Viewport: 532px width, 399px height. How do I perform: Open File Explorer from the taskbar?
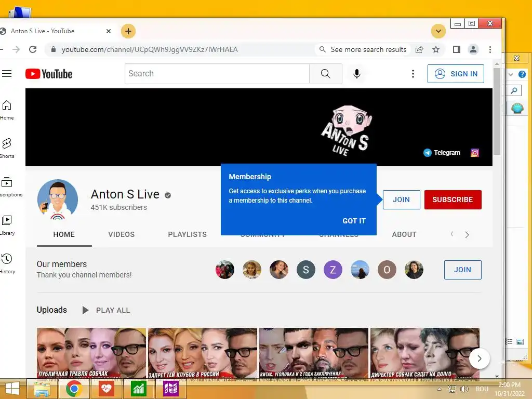pos(42,389)
